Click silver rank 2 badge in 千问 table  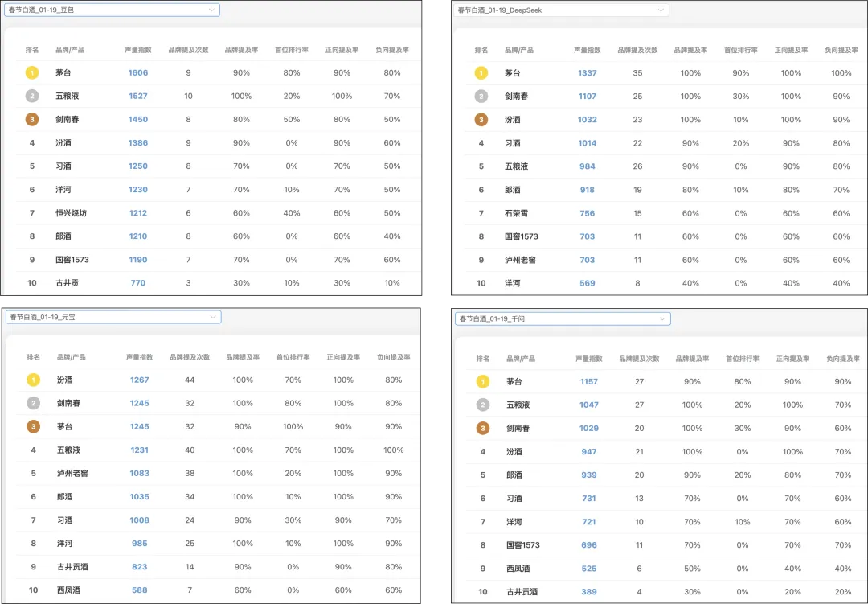click(483, 405)
